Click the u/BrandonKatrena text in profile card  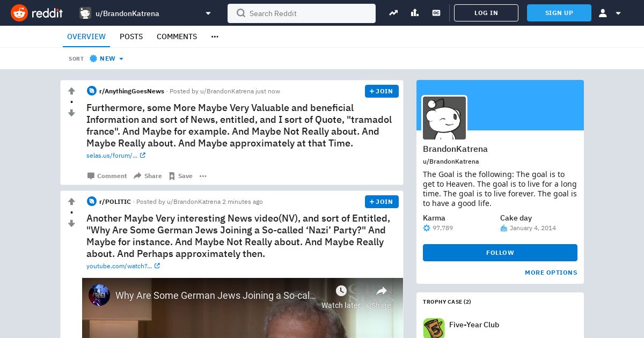click(x=451, y=161)
